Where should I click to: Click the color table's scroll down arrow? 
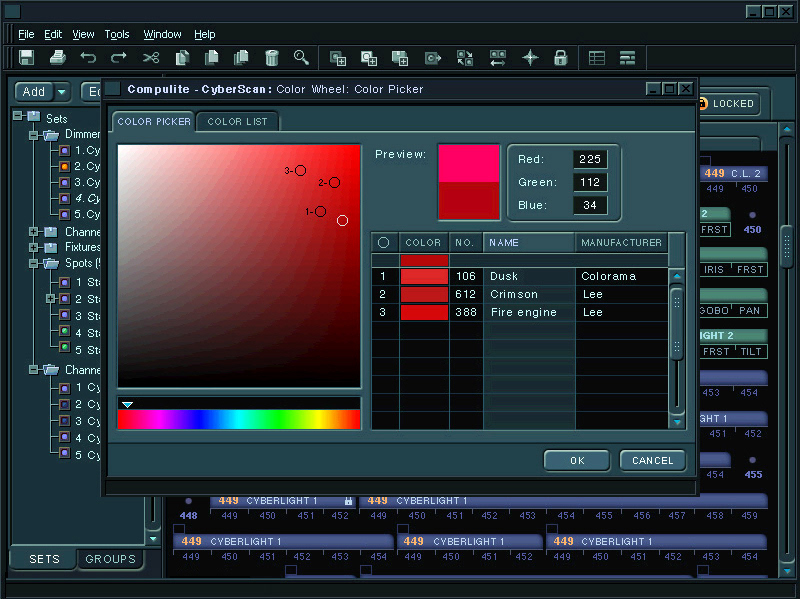tap(677, 422)
